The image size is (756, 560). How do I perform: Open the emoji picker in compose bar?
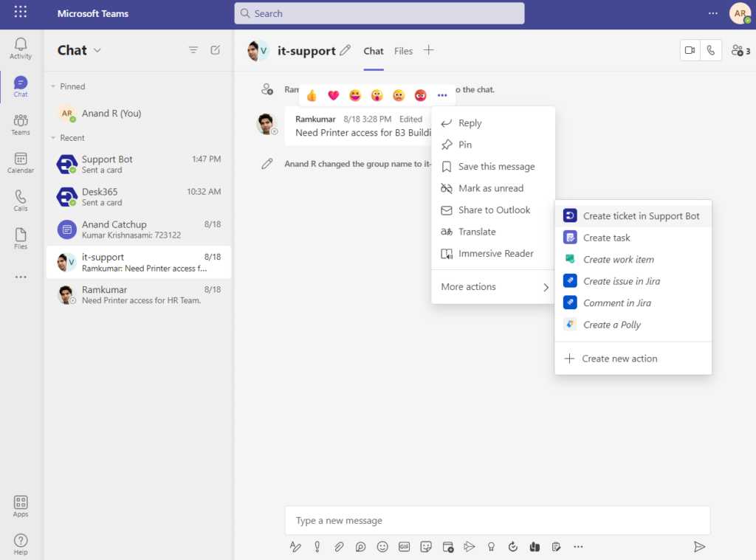click(382, 547)
